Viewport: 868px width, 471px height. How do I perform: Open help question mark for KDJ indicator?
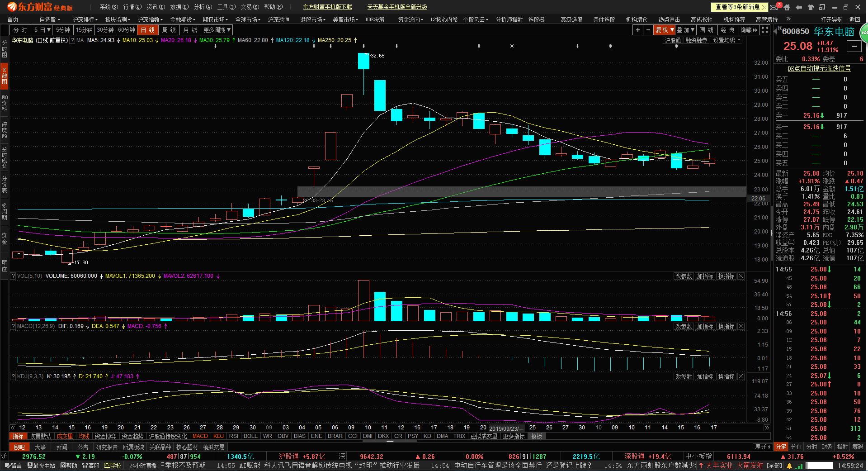point(13,376)
